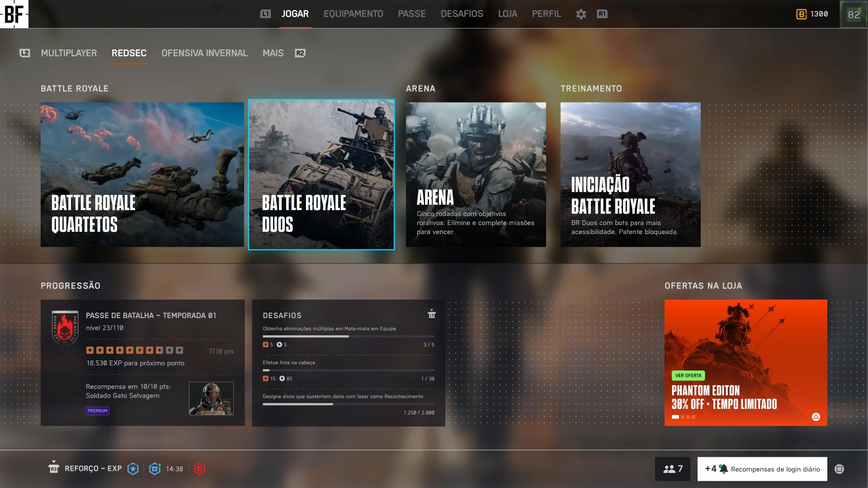Click the red hexagon boost icon
The width and height of the screenshot is (868, 488).
199,469
